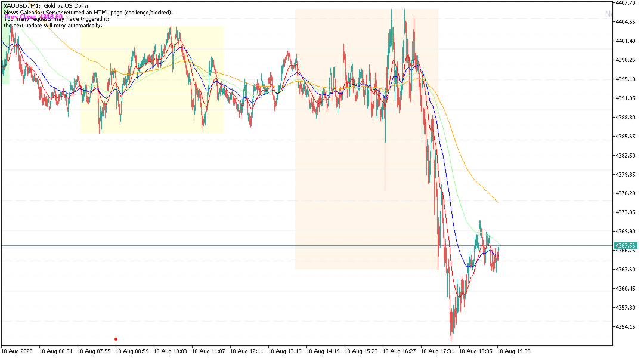
Task: Click time axis label 18 Aug 16:27
Action: [x=400, y=351]
